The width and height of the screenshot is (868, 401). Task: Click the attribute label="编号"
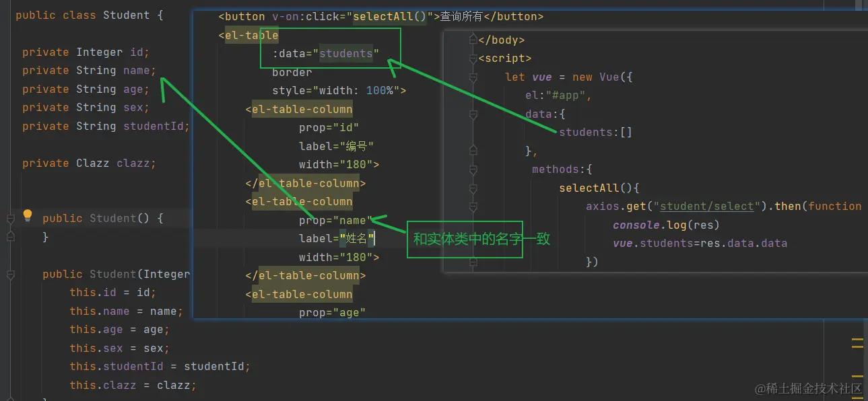[x=336, y=146]
